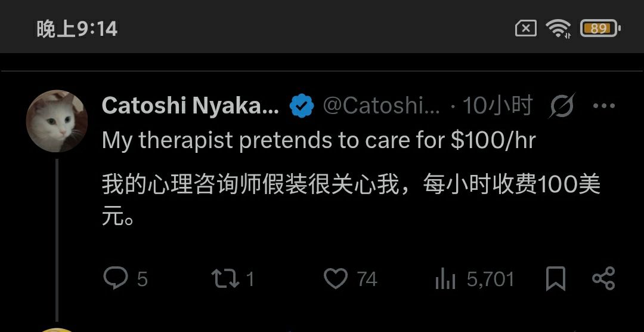Like the tweet with the heart icon
Viewport: 644px width, 332px height.
336,278
